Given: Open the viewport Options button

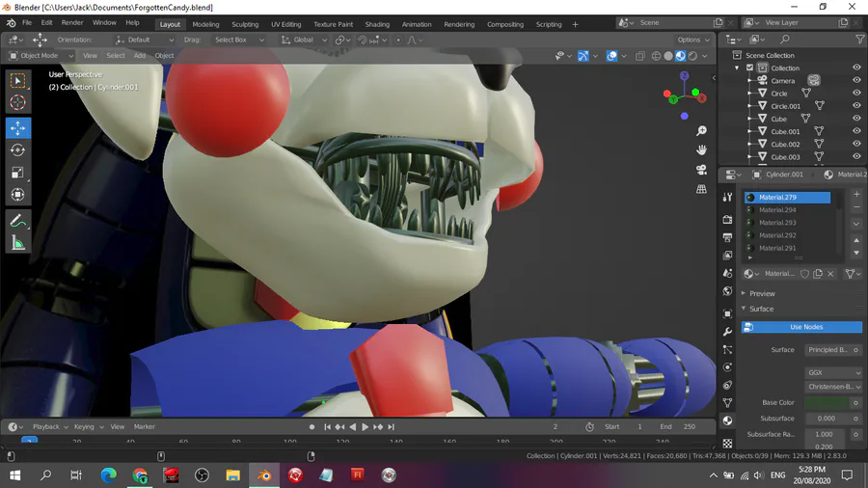Looking at the screenshot, I should coord(692,40).
